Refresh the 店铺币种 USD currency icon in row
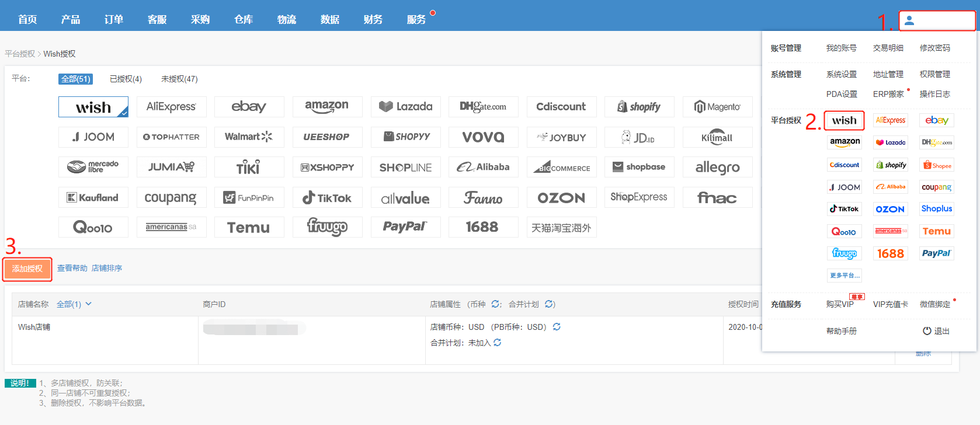980x425 pixels. pyautogui.click(x=557, y=327)
